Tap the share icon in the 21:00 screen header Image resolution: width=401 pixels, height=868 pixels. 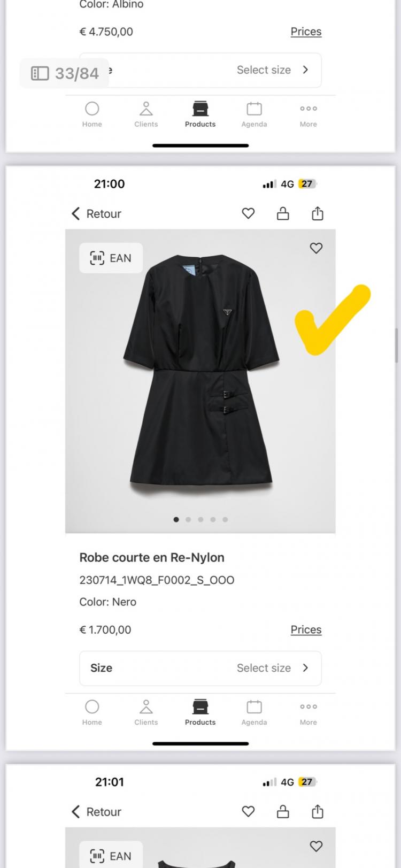318,213
